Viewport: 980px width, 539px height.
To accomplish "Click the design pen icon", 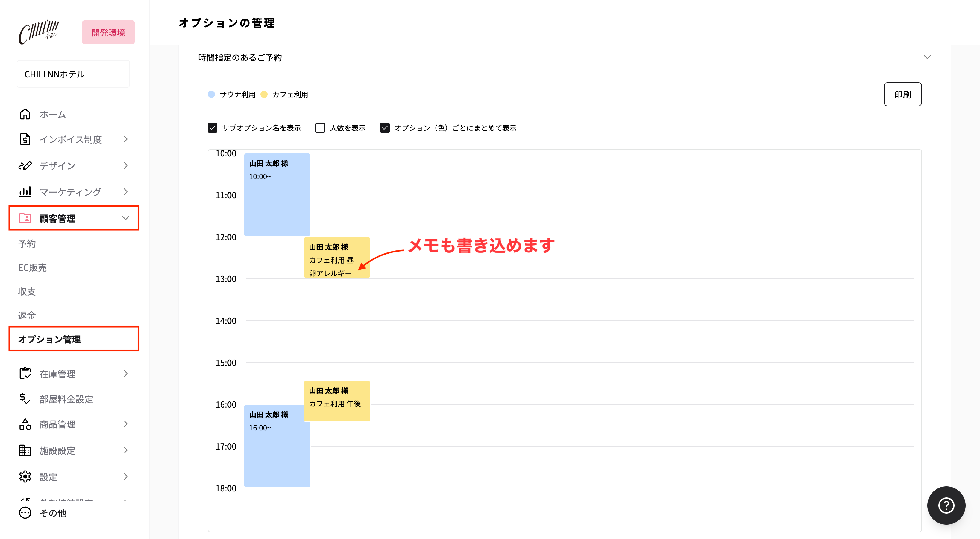I will 25,166.
